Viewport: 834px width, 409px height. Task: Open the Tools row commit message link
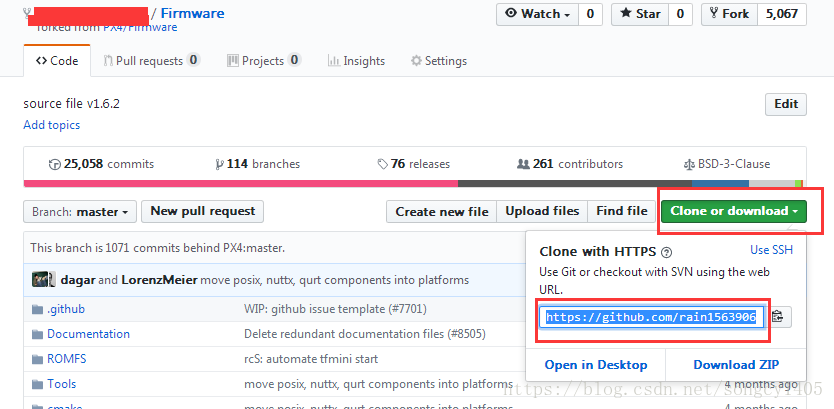pyautogui.click(x=378, y=384)
